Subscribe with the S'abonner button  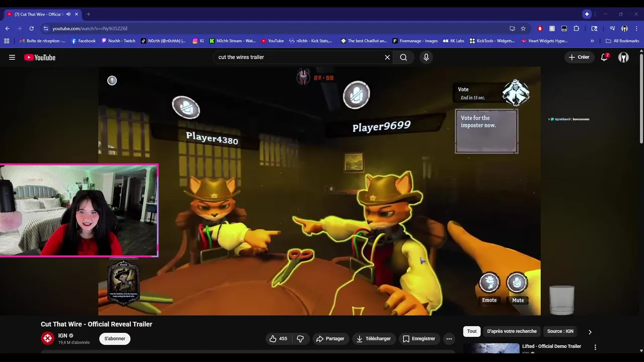(115, 339)
